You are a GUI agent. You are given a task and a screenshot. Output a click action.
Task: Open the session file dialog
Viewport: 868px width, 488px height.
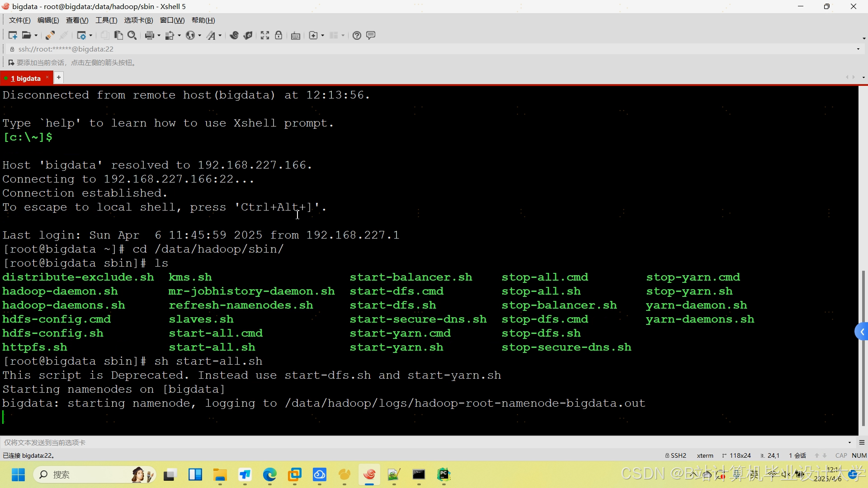pos(27,35)
